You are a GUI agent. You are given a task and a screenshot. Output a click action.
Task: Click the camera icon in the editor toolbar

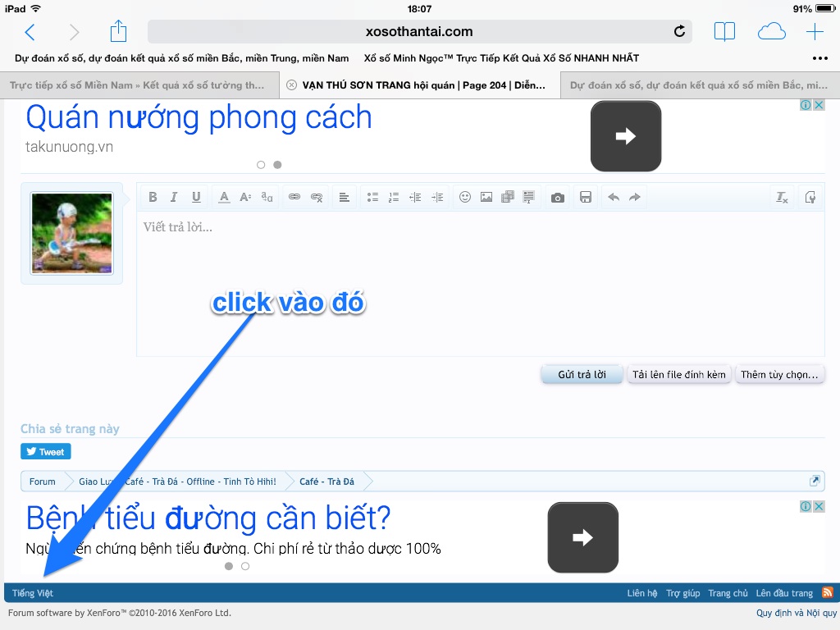[x=558, y=197]
